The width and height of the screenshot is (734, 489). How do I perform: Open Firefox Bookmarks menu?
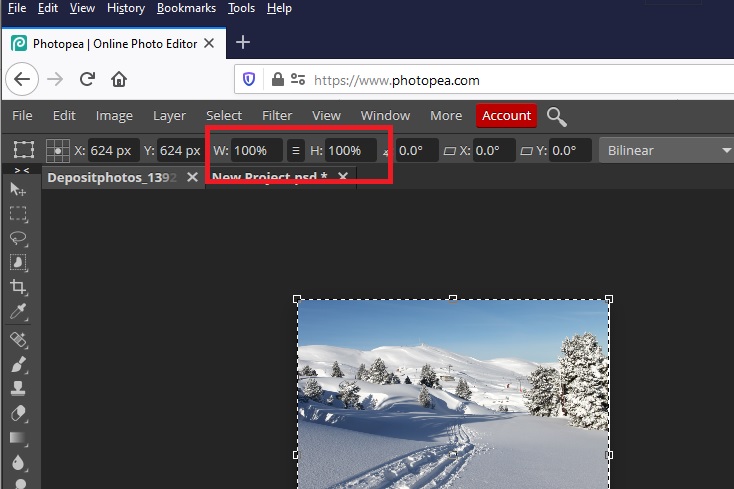tap(186, 8)
